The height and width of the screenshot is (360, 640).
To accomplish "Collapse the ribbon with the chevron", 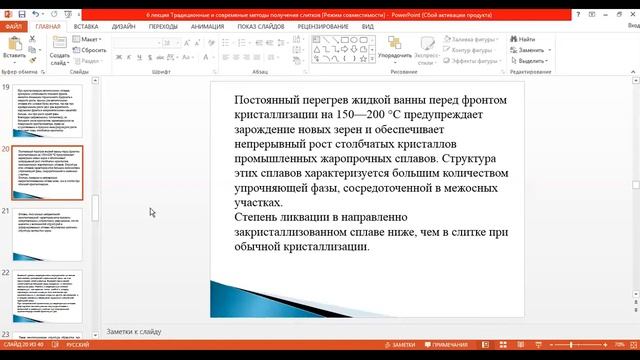I will pyautogui.click(x=633, y=72).
